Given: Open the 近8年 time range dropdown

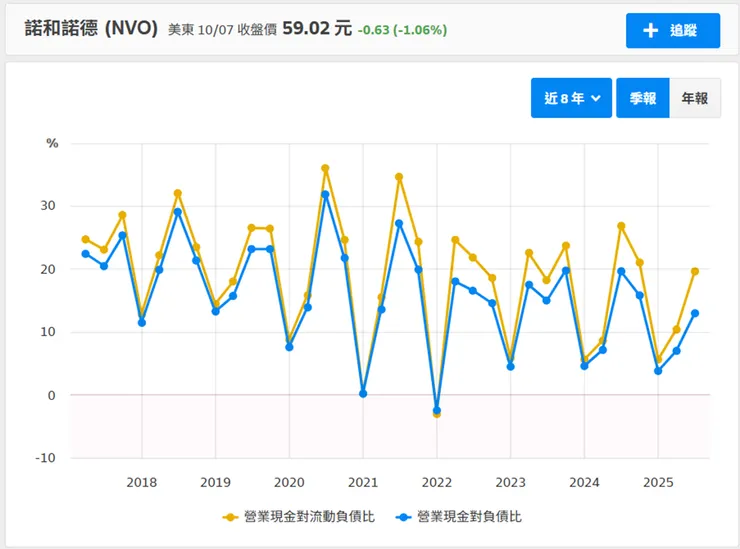Looking at the screenshot, I should [x=571, y=98].
